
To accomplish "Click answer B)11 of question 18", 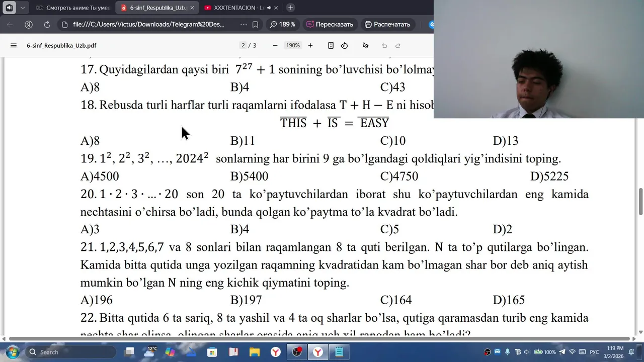I will tap(243, 141).
